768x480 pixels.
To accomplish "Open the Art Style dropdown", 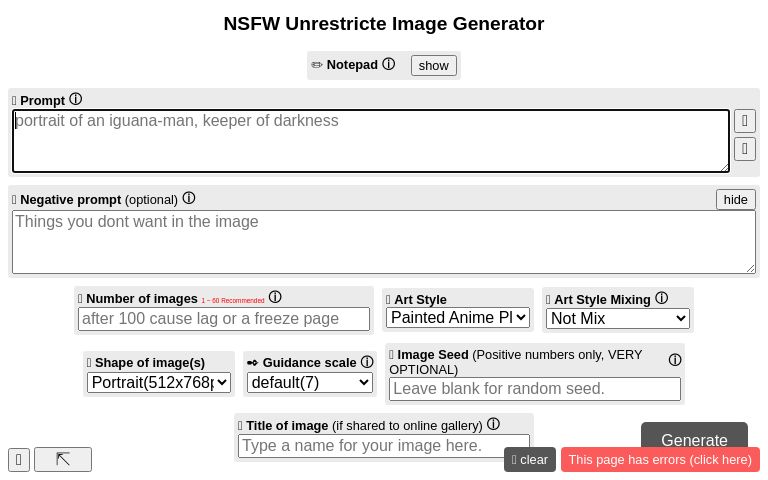I will 458,318.
